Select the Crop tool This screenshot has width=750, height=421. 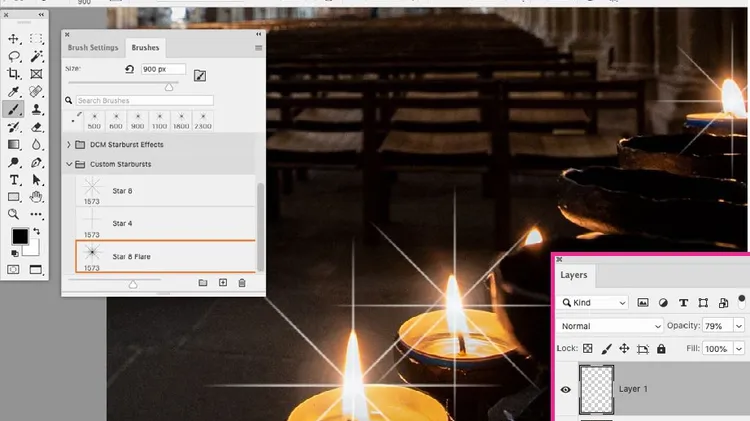click(x=13, y=74)
